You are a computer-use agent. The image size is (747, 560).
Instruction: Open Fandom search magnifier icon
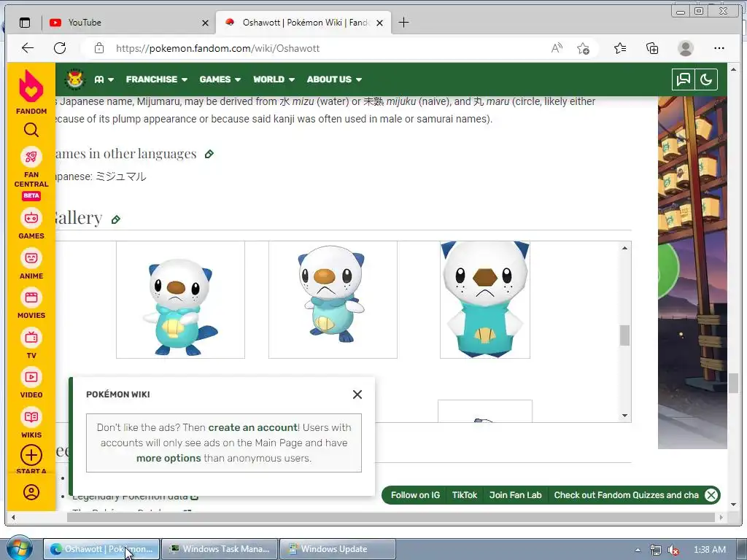[x=31, y=130]
